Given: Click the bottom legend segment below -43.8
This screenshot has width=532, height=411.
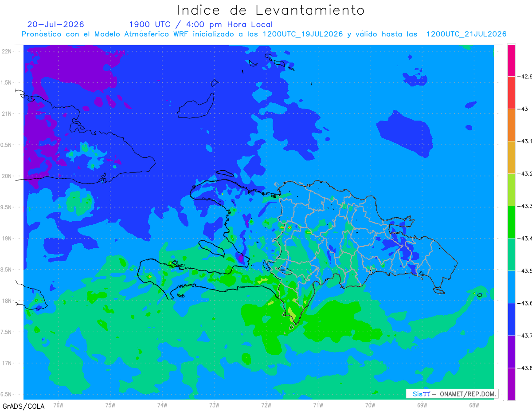Looking at the screenshot, I should pyautogui.click(x=511, y=384).
